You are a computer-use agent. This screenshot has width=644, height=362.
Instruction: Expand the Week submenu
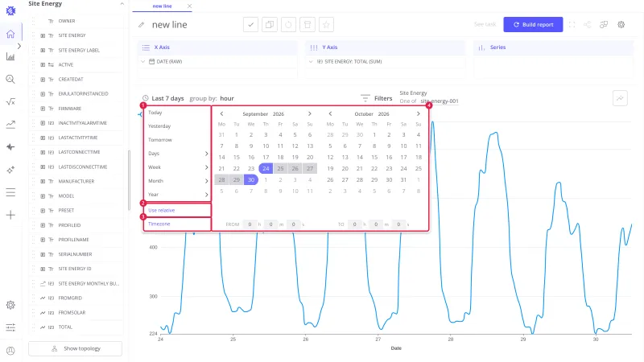point(206,167)
